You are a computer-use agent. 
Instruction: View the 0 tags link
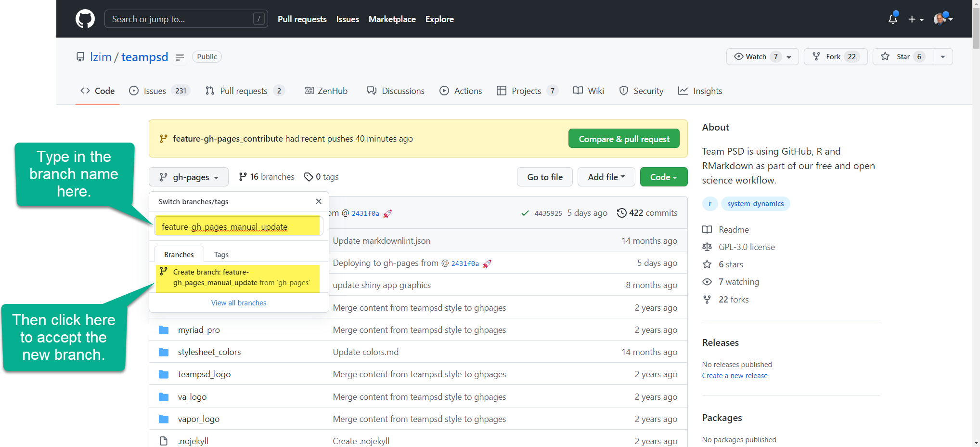coord(321,177)
